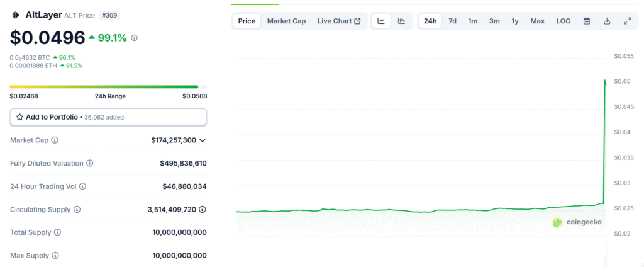Switch to the Market Cap tab

pyautogui.click(x=286, y=21)
